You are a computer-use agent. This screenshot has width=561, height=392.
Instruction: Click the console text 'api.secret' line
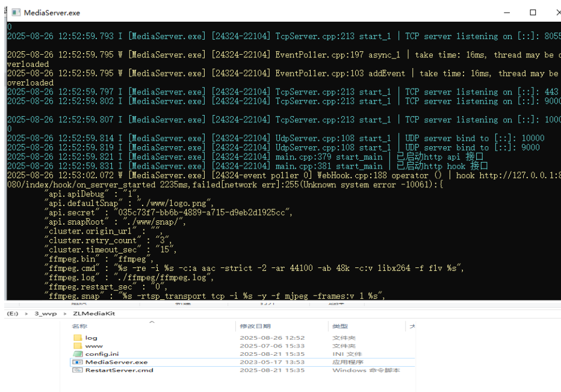tap(169, 213)
